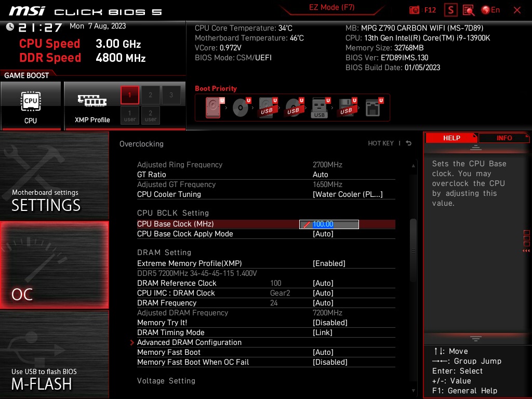
Task: Select XMP profile 1
Action: (x=129, y=95)
